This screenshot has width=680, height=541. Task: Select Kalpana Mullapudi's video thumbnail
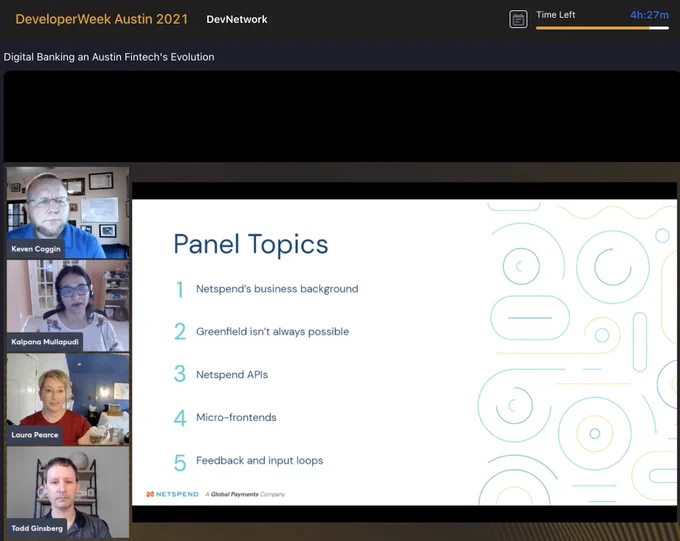68,306
